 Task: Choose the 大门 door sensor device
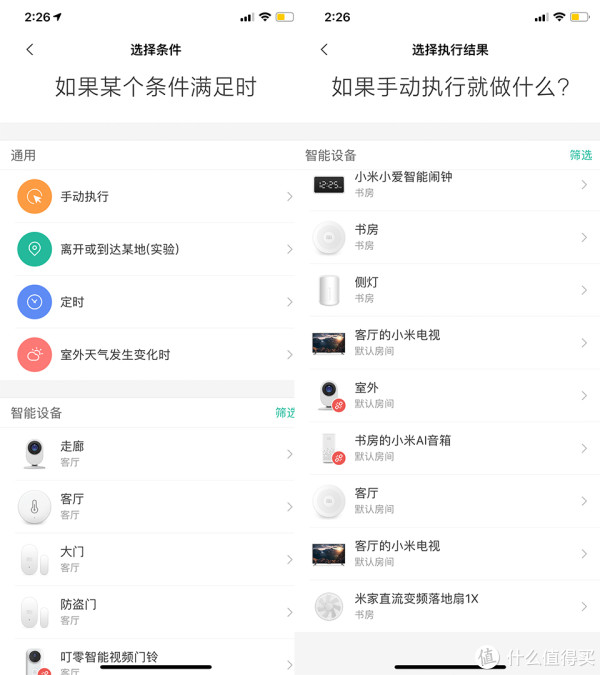pos(150,559)
